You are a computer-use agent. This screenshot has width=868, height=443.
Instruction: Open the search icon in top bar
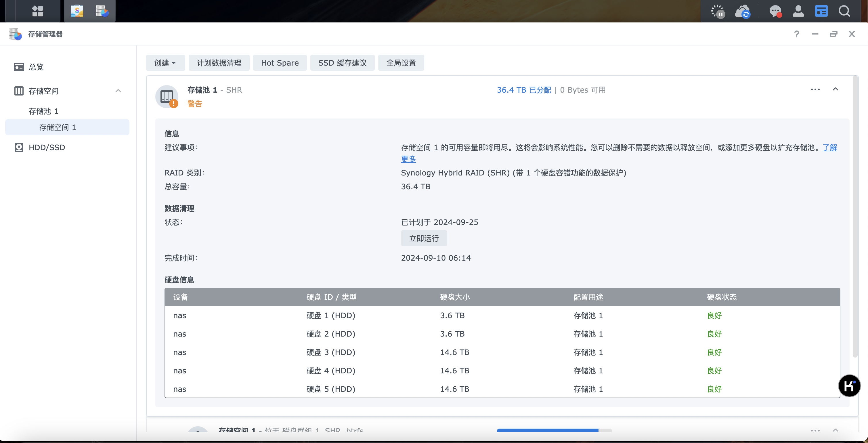[844, 11]
